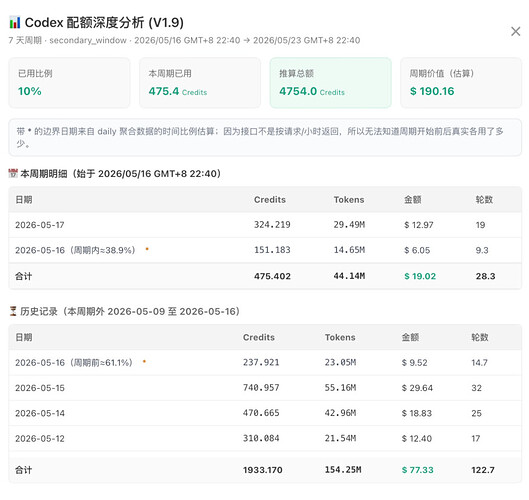Click the date 2026-05-15 in history table

(40, 388)
